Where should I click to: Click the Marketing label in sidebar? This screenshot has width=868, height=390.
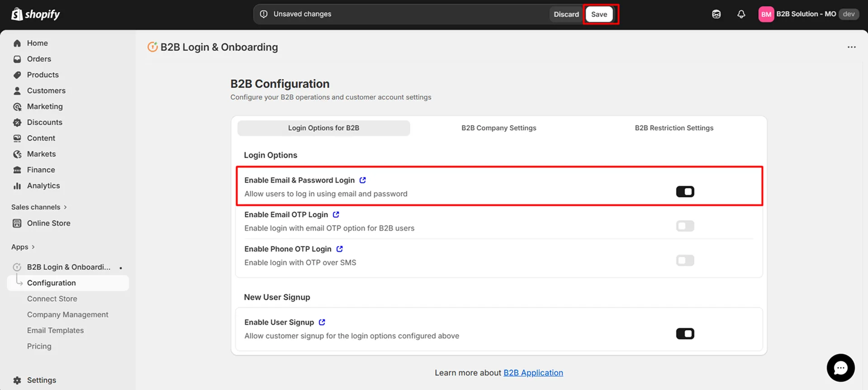45,106
